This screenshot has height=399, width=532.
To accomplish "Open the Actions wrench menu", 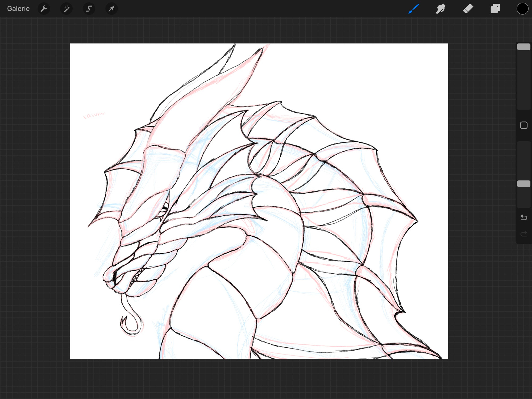I will pos(44,9).
